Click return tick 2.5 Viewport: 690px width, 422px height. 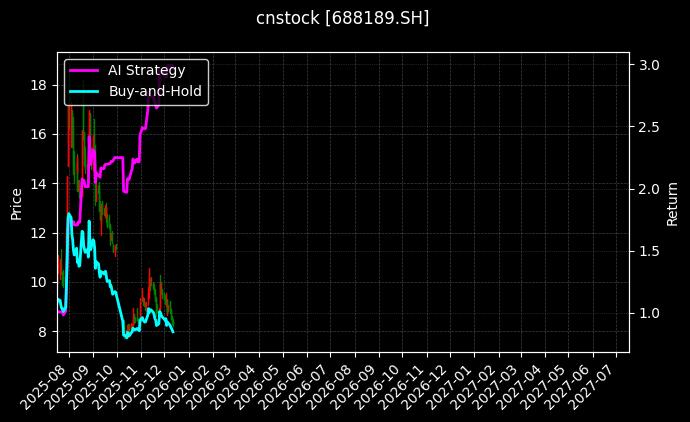coord(649,127)
